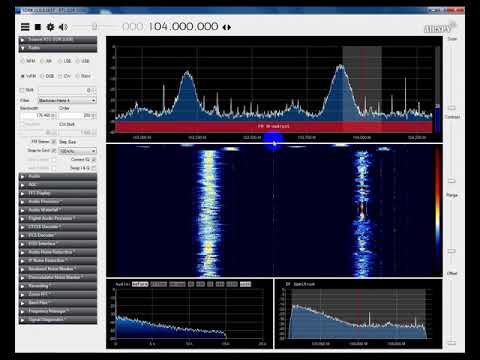Toggle the FM Stereo checkbox
Viewport: 480px width, 360px height.
54,142
